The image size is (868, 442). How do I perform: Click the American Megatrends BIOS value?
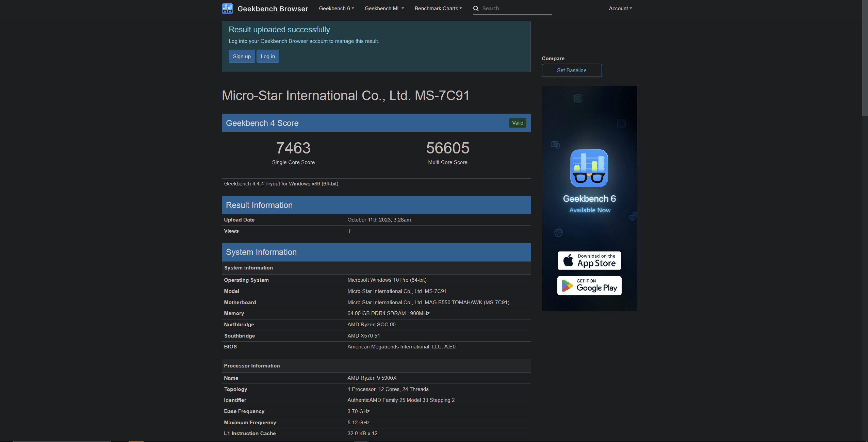(402, 347)
